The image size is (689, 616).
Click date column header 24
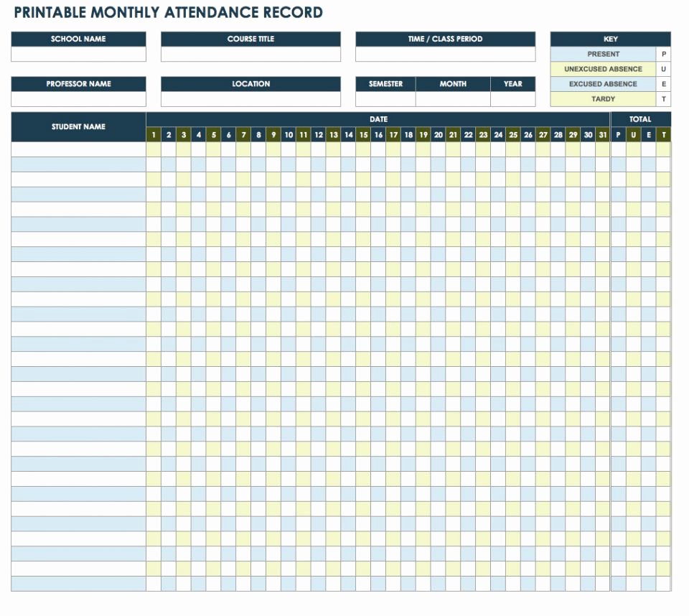click(498, 134)
